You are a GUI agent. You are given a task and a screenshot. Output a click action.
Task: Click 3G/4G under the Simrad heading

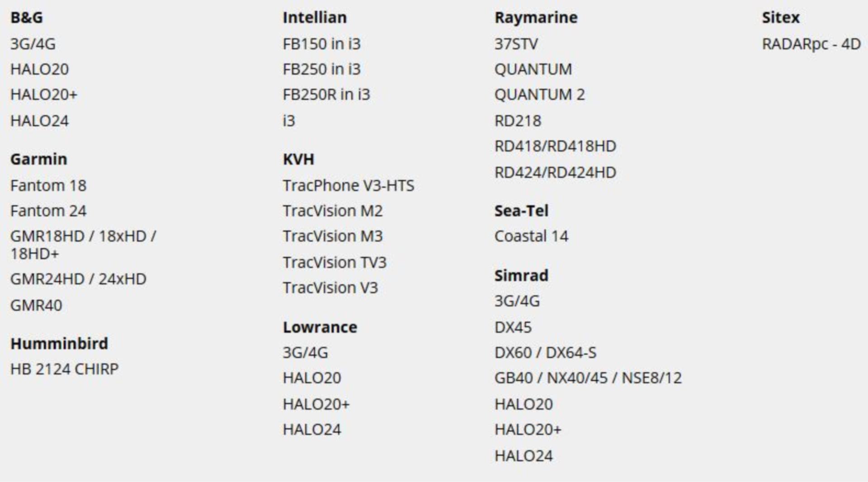pyautogui.click(x=517, y=302)
